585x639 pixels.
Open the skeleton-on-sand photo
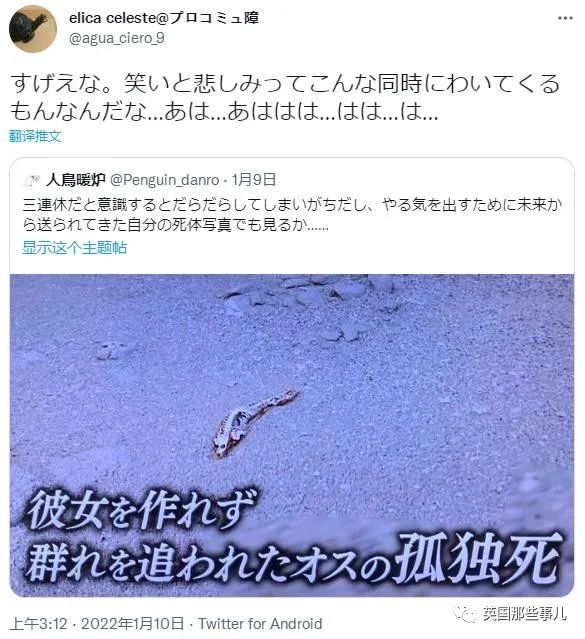click(x=292, y=435)
